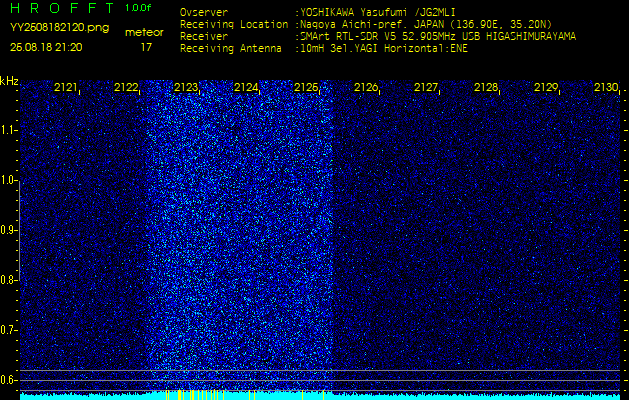629x400 pixels.
Task: Click the 2121 time marker
Action: pyautogui.click(x=65, y=87)
